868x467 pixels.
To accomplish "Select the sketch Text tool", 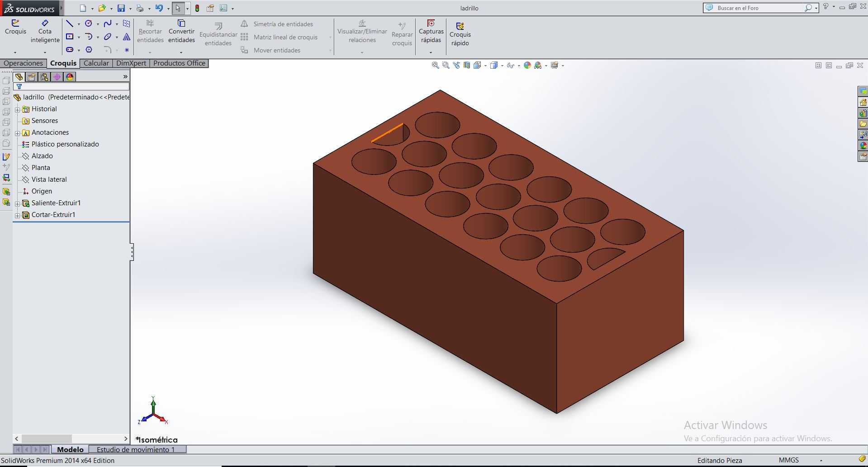I will [127, 37].
